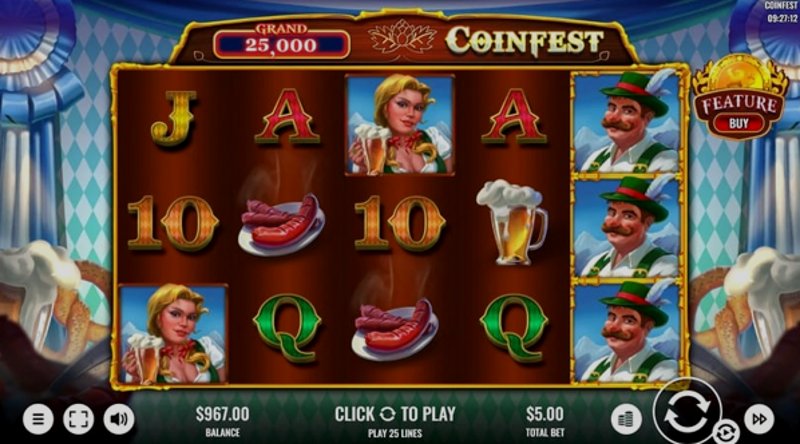Click the large spin button
Viewport: 800px width, 444px height.
pos(687,411)
